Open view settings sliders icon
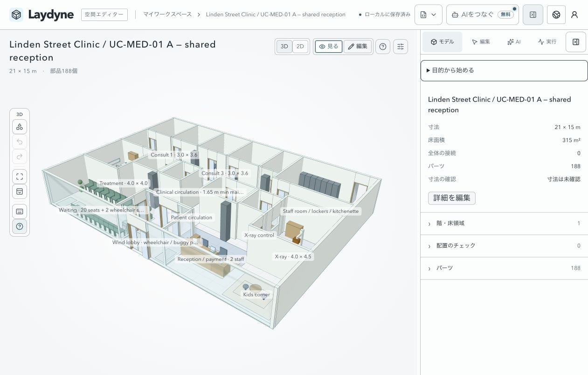 [x=401, y=47]
